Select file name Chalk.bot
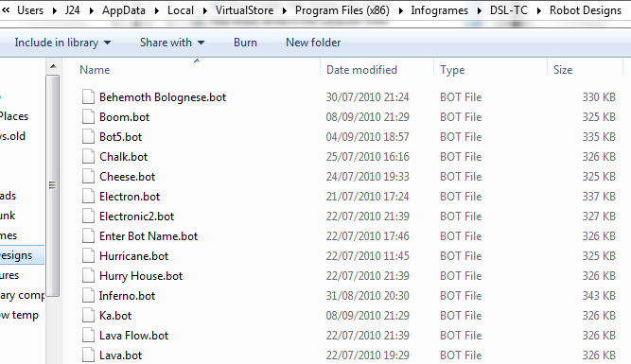Viewport: 631px width, 364px height. (x=124, y=157)
